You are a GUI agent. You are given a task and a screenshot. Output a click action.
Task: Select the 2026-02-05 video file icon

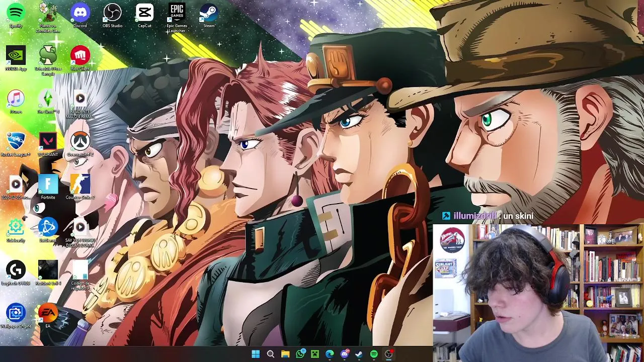point(16,188)
